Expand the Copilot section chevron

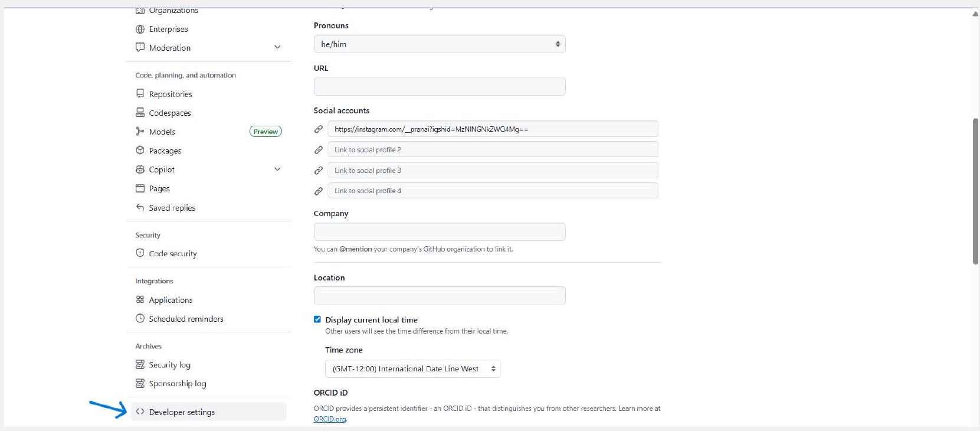click(x=277, y=169)
